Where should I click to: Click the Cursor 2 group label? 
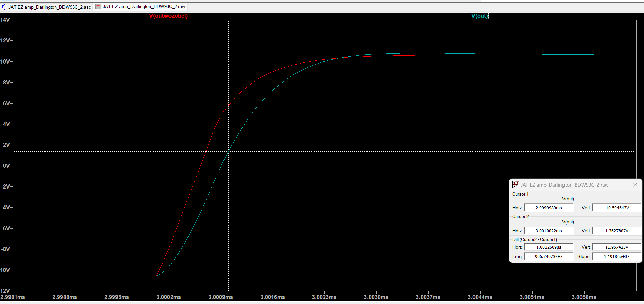click(520, 216)
